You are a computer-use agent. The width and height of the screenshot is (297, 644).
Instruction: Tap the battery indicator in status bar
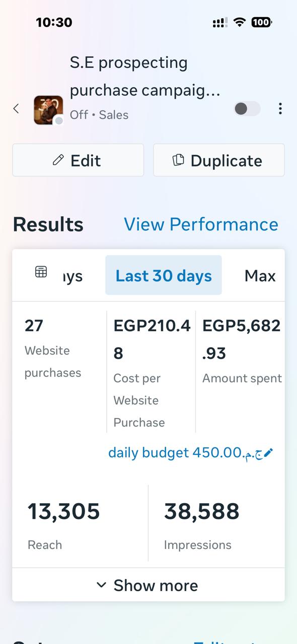click(261, 22)
